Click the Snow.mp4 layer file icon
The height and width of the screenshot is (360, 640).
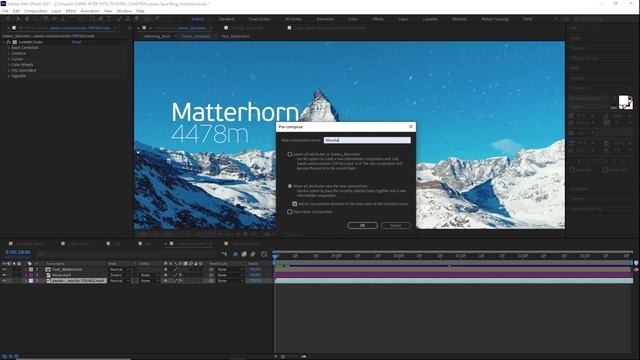[48, 275]
